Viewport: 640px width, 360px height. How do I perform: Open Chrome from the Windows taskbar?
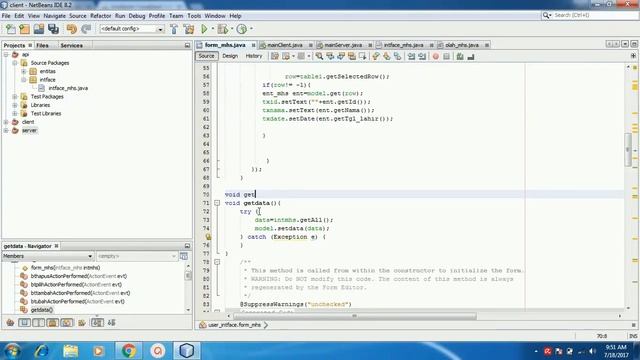click(129, 351)
